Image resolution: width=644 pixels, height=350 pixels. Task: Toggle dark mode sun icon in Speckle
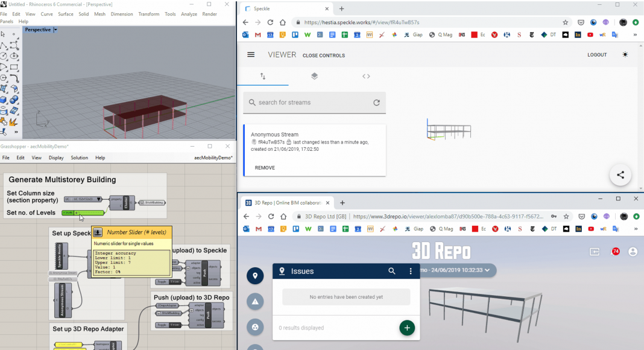[x=625, y=55]
